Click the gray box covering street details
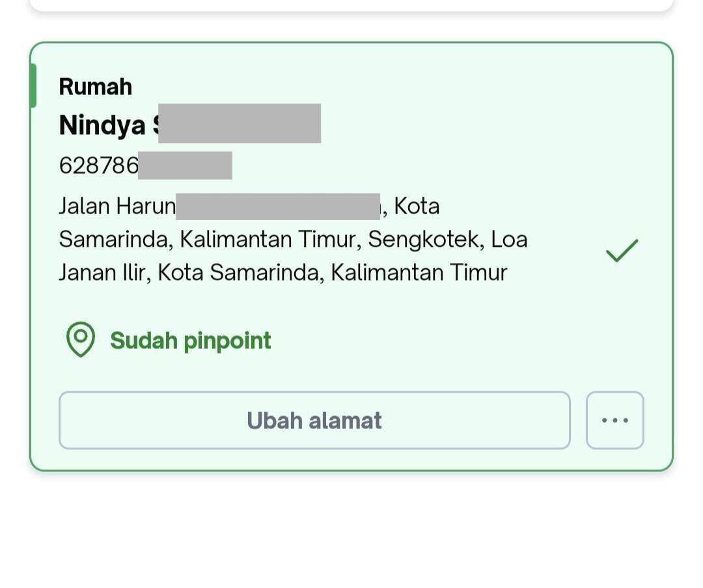Screen dimensions: 703x588 click(x=278, y=207)
